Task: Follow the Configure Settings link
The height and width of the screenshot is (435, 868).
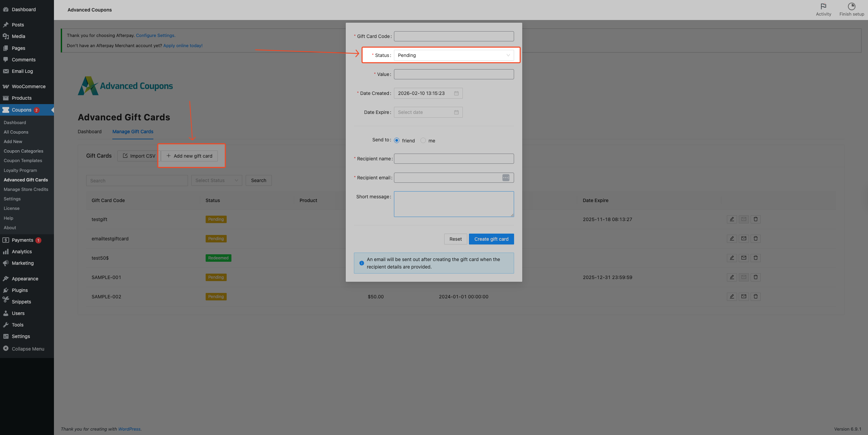Action: (x=155, y=35)
